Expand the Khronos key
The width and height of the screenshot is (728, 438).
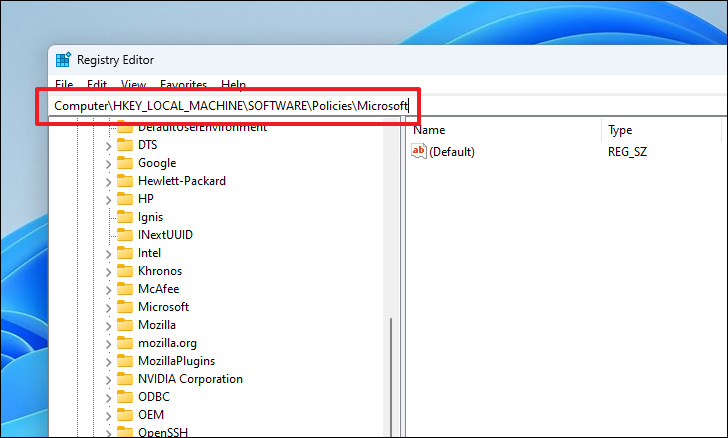[108, 272]
